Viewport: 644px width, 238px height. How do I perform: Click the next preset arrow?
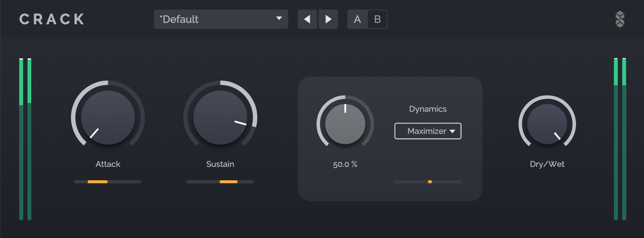328,19
